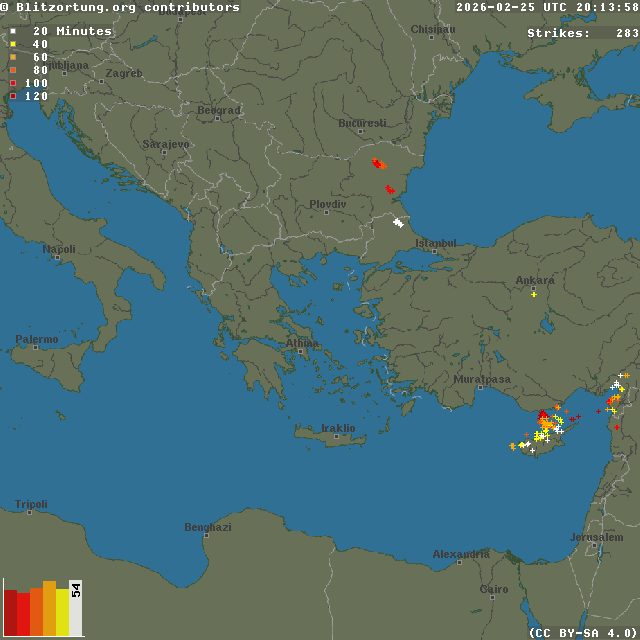Click the Jerusalem city label
Image resolution: width=640 pixels, height=640 pixels.
(x=596, y=537)
